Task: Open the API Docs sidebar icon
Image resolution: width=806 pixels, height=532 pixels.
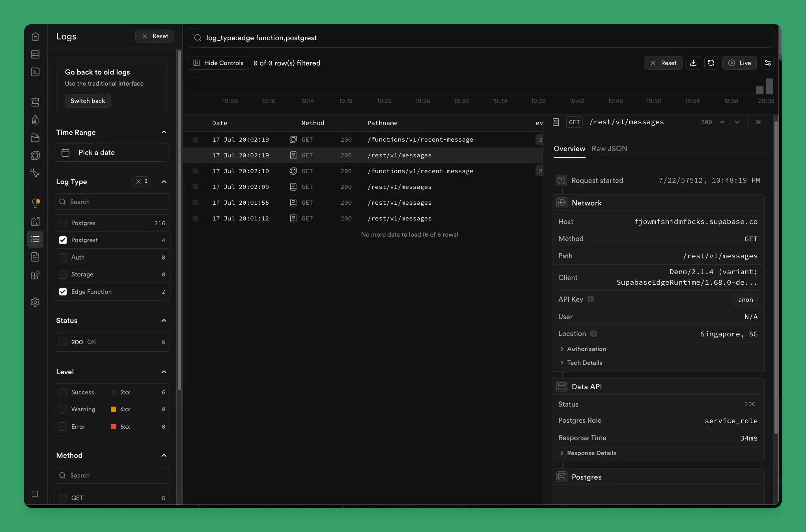Action: click(x=35, y=257)
